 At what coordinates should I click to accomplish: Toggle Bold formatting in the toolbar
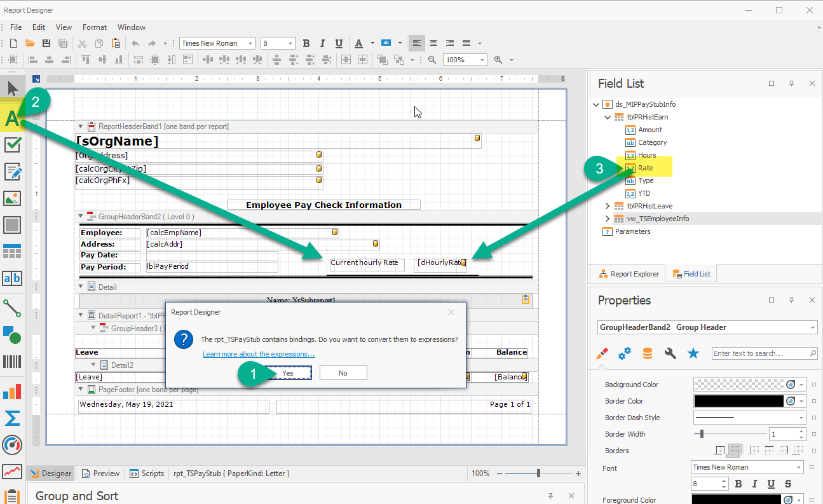[306, 43]
